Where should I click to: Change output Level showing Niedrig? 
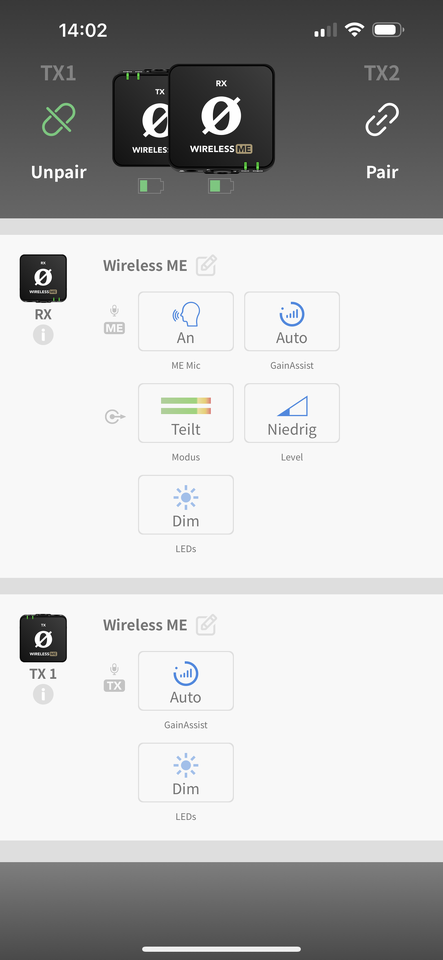292,413
